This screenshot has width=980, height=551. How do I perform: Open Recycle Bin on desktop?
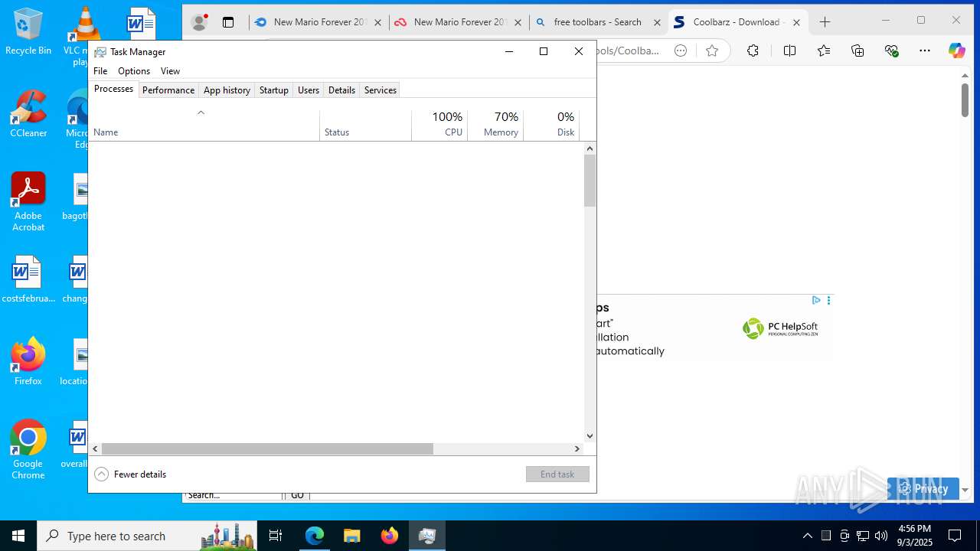[28, 31]
